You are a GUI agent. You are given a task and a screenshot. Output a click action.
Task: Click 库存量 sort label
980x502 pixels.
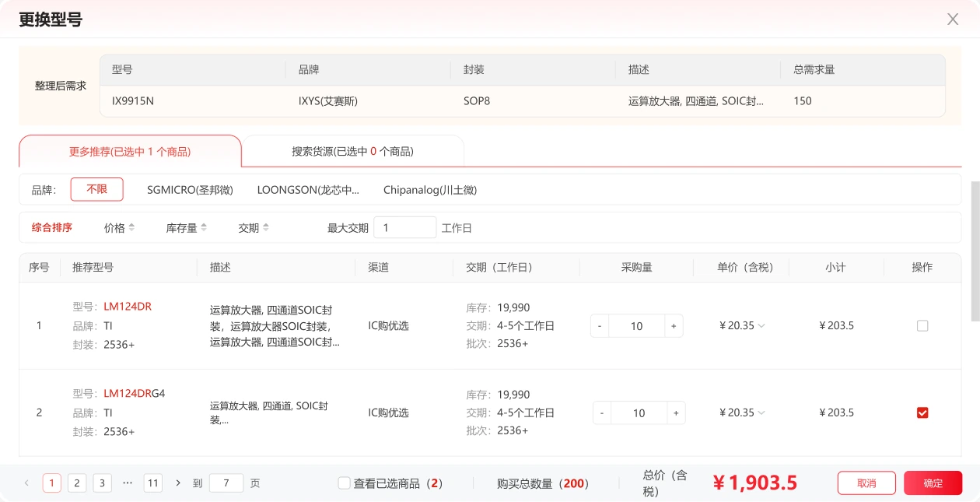[x=182, y=228]
